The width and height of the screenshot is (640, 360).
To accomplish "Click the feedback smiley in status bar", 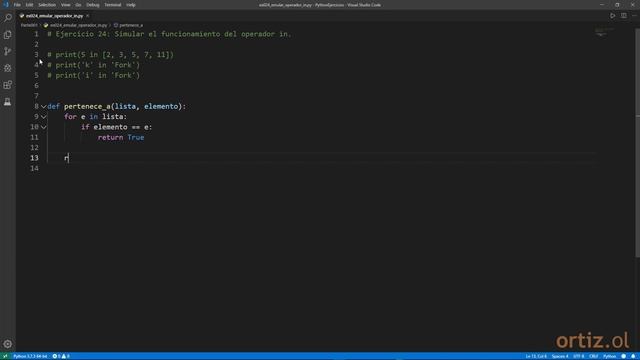I will pyautogui.click(x=623, y=356).
